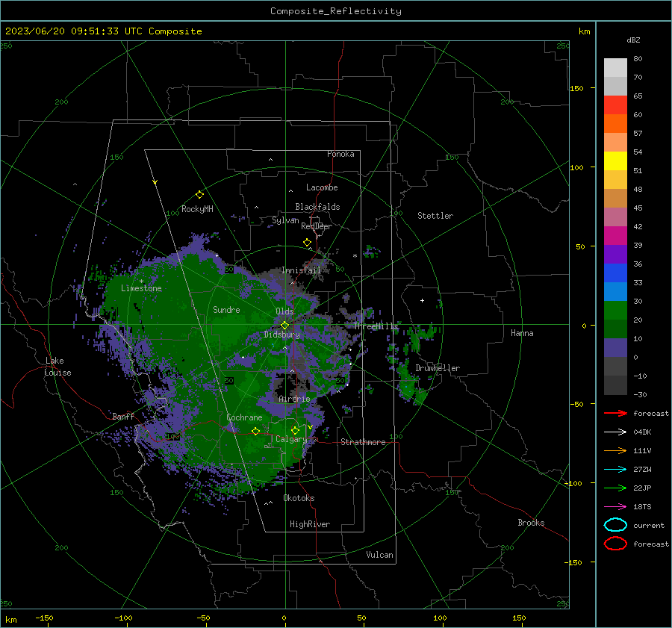The width and height of the screenshot is (672, 628).
Task: Click the 80 value in dBZ scale
Action: click(638, 59)
